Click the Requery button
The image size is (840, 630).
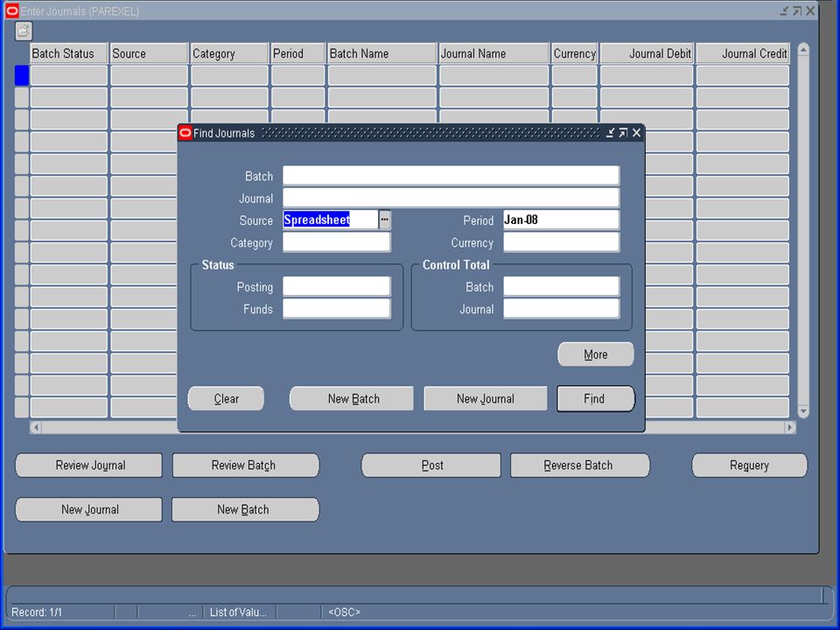(x=750, y=465)
